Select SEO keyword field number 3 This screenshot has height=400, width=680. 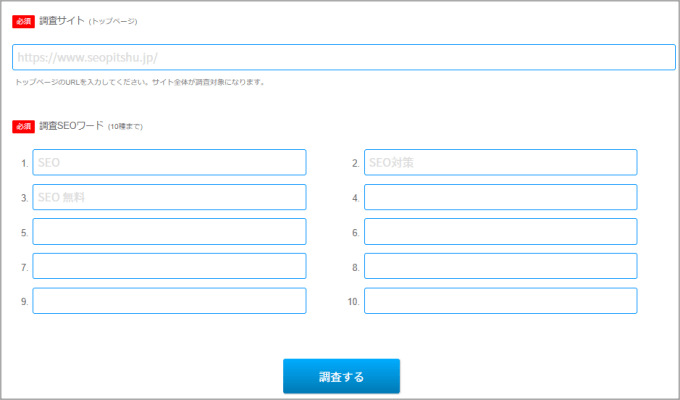pyautogui.click(x=169, y=197)
